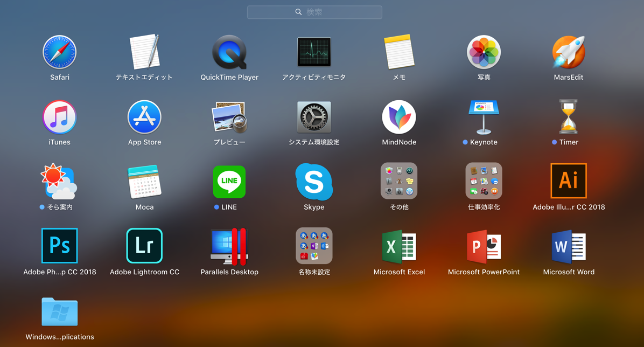Click the 検索 search field
The image size is (644, 347).
pyautogui.click(x=314, y=12)
